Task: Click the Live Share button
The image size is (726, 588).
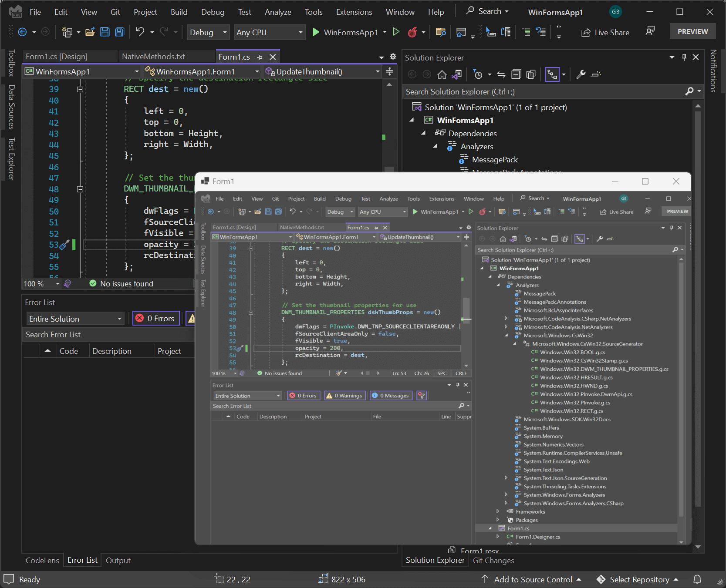Action: tap(605, 32)
